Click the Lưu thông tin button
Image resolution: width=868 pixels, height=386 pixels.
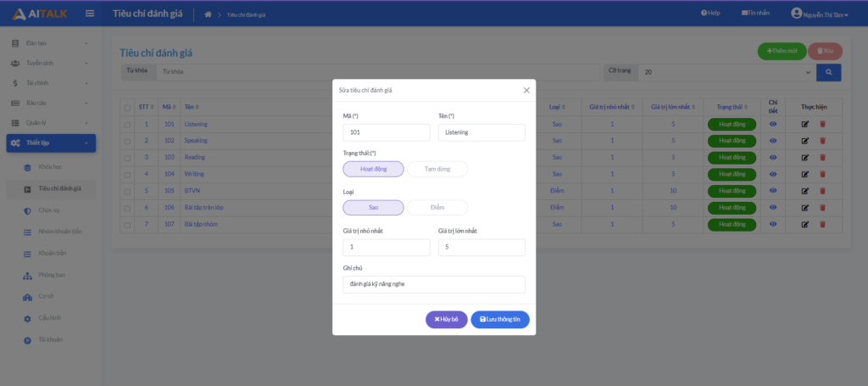500,319
